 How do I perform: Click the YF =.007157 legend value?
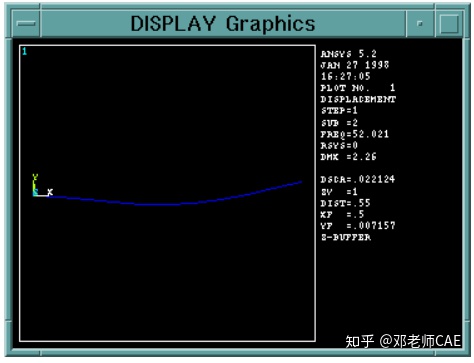pos(358,226)
